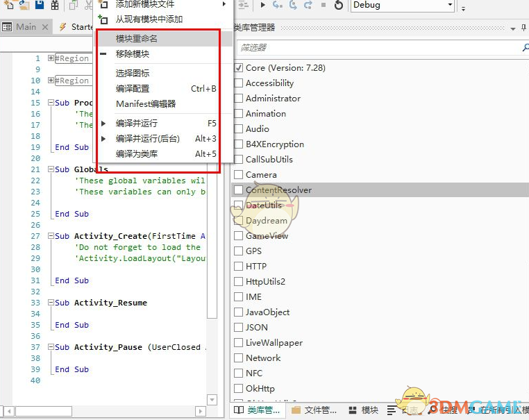Viewport: 529px width, 420px height.
Task: Click the step over debug icon
Action: (293, 5)
